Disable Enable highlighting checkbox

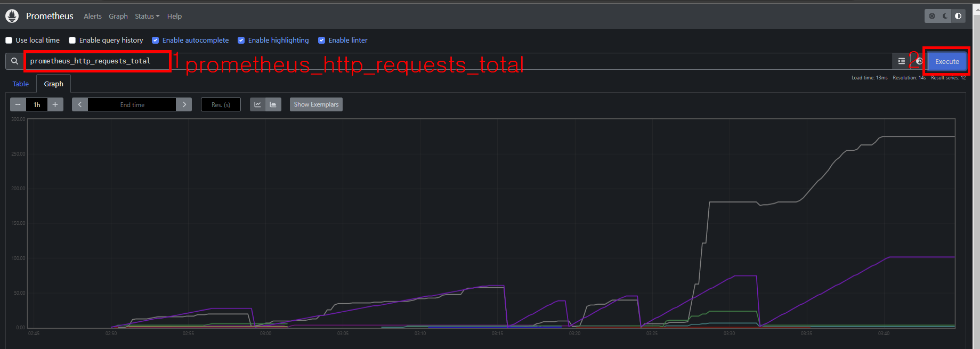tap(241, 40)
